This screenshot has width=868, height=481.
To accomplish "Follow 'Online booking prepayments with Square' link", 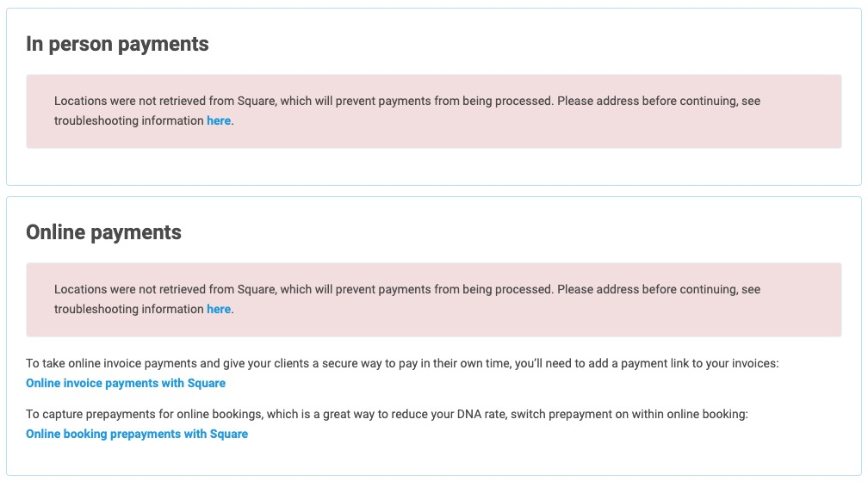I will click(x=137, y=435).
